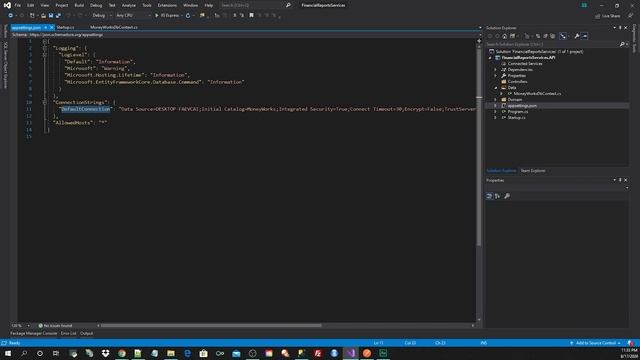Click Show All Files in Solution Explorer
The image size is (640, 360).
pyautogui.click(x=553, y=36)
